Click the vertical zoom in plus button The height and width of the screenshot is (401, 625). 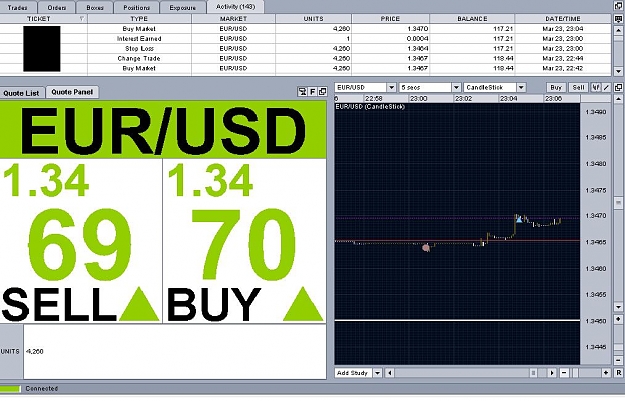619,319
